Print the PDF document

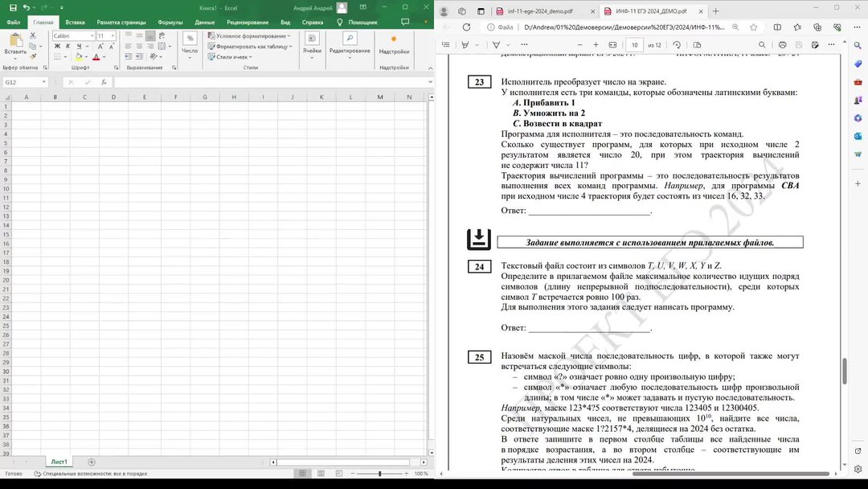782,45
